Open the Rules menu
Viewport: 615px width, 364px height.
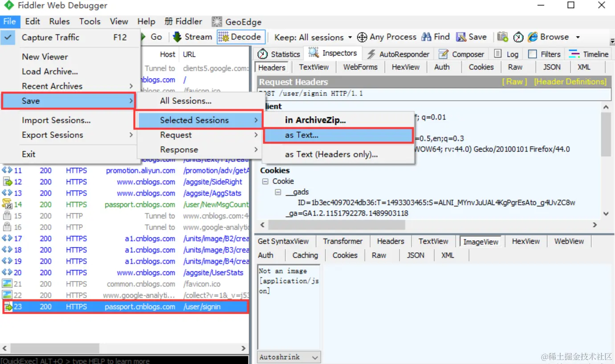click(60, 21)
